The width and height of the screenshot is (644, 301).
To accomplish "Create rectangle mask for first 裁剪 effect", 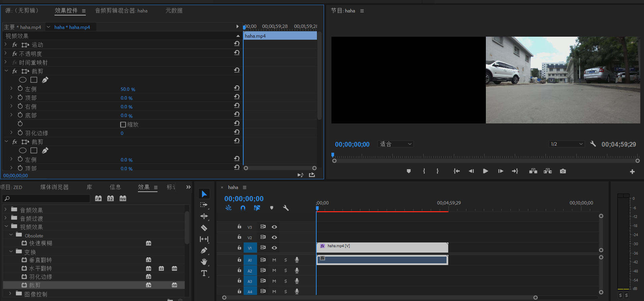I will [x=34, y=80].
